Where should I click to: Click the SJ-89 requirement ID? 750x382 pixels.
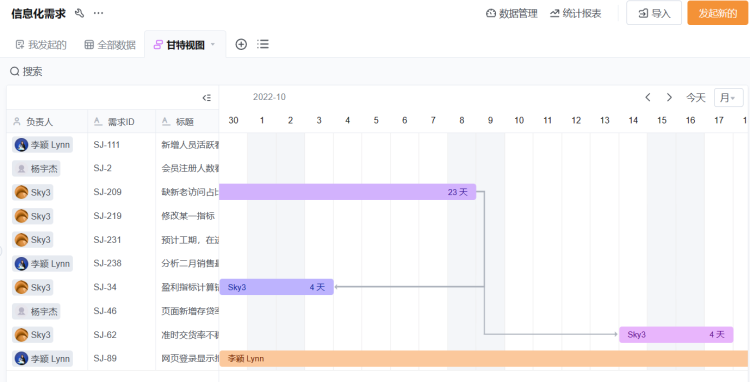pos(105,359)
